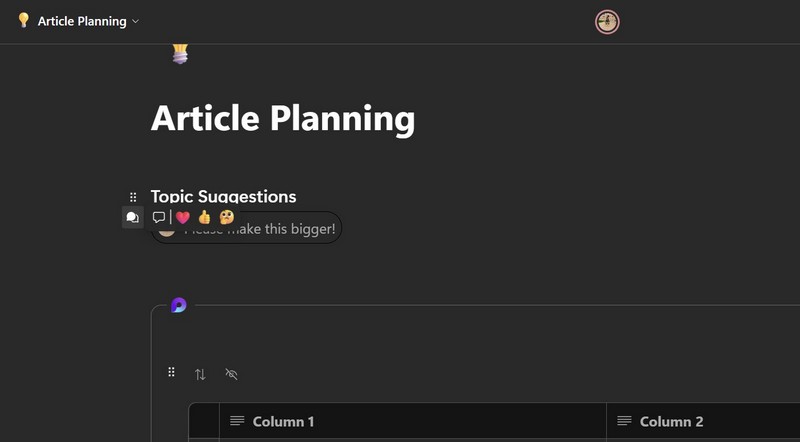Open the comments thread icon
This screenshot has height=442, width=800.
132,217
